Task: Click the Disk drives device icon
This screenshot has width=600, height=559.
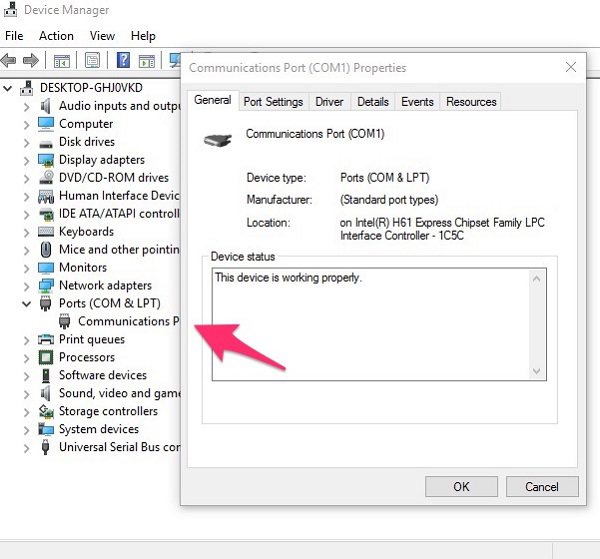Action: (45, 142)
